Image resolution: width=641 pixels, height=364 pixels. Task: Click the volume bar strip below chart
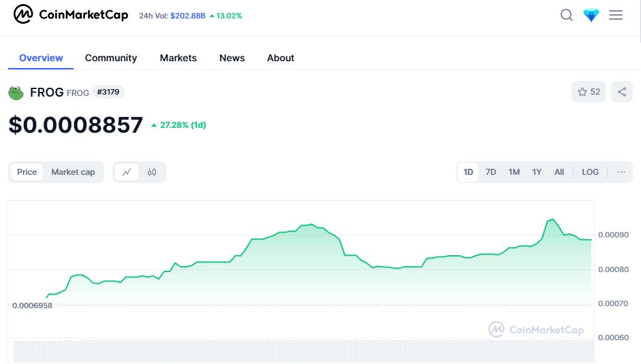coord(304,350)
